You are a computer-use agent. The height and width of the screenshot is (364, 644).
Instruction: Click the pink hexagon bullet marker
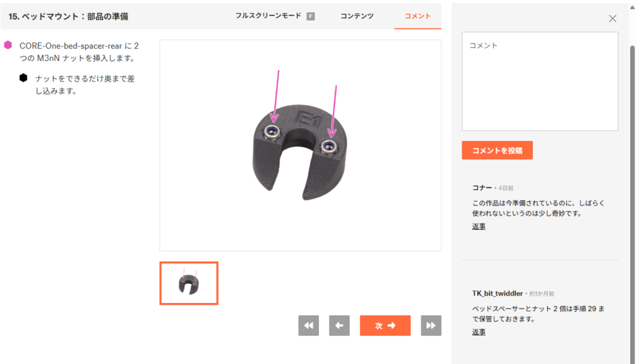click(x=8, y=45)
